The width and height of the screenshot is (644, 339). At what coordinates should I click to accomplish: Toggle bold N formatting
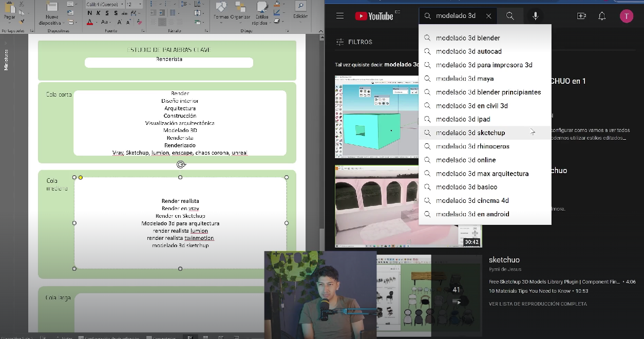coord(89,13)
